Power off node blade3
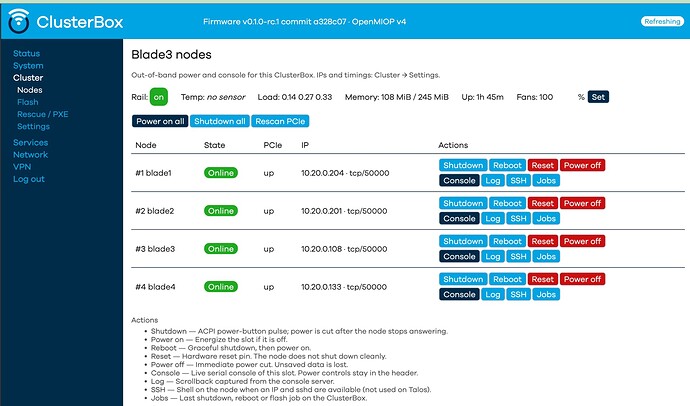The height and width of the screenshot is (406, 690). pos(582,241)
